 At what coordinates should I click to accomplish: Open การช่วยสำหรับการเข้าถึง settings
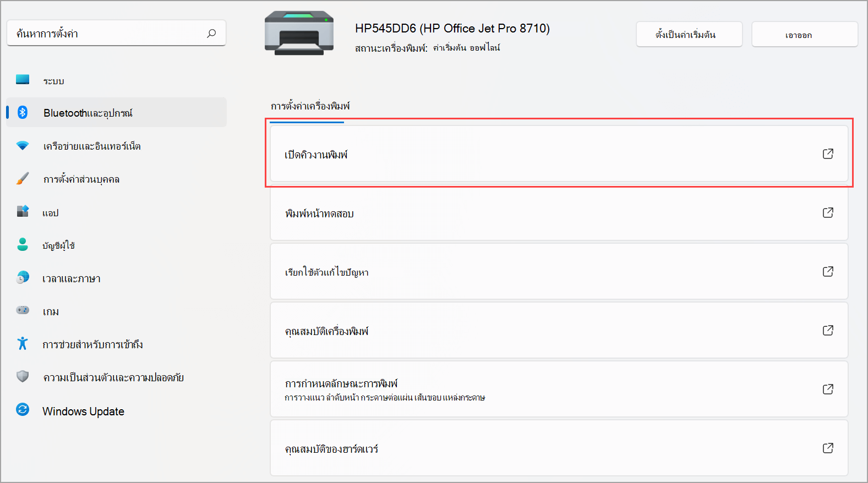click(x=116, y=344)
